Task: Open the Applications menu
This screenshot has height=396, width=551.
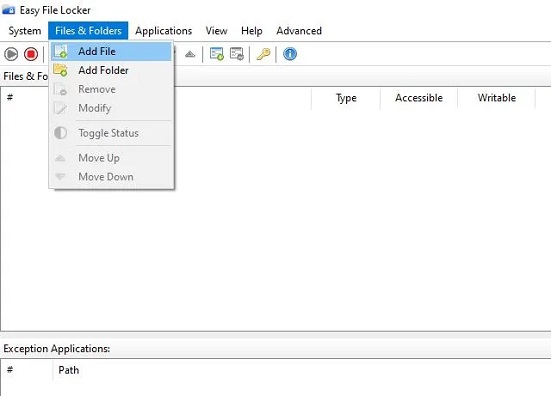Action: click(163, 31)
